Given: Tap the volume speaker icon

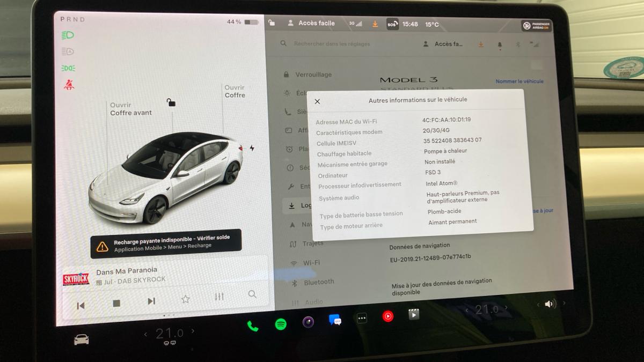Looking at the screenshot, I should coord(550,304).
